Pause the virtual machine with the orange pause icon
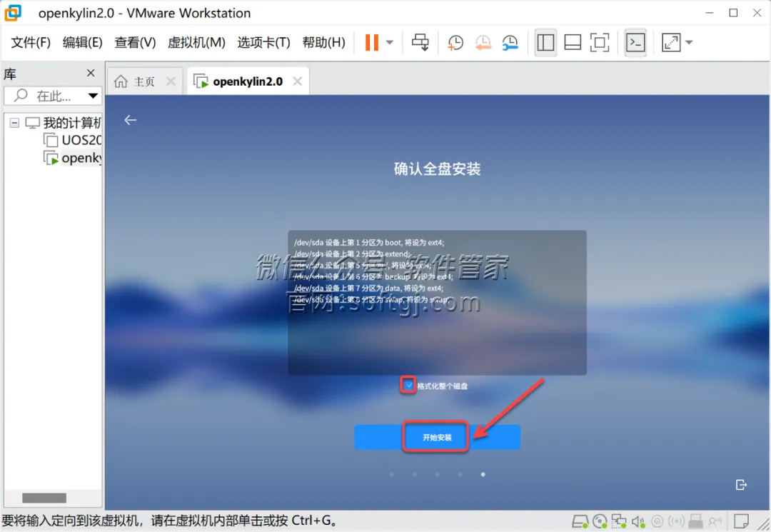 (x=372, y=42)
